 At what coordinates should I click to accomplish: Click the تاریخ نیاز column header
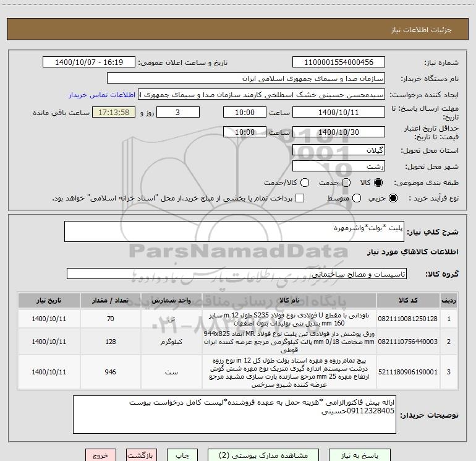pyautogui.click(x=49, y=301)
